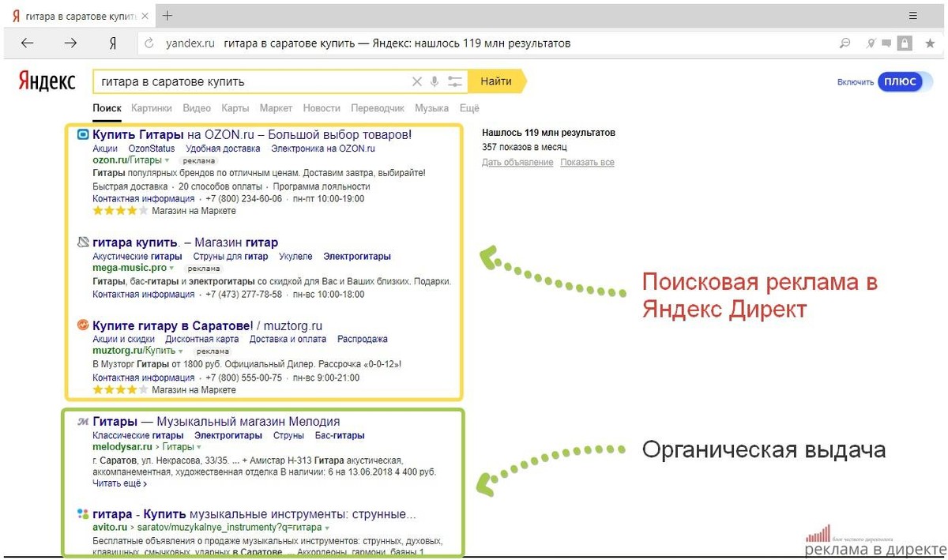Viewport: 948px width, 560px height.
Task: Clear the search query with the X icon
Action: click(x=417, y=81)
